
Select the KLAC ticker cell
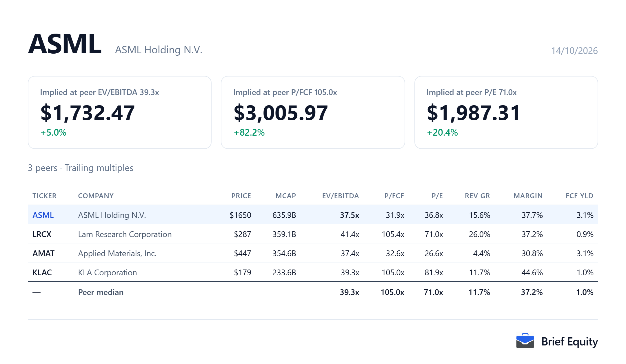point(42,272)
